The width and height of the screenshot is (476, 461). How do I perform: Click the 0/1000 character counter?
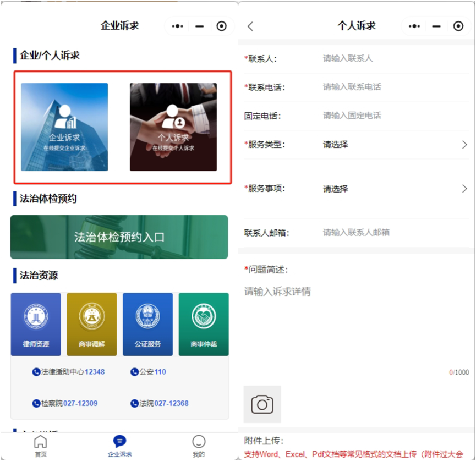(x=459, y=372)
